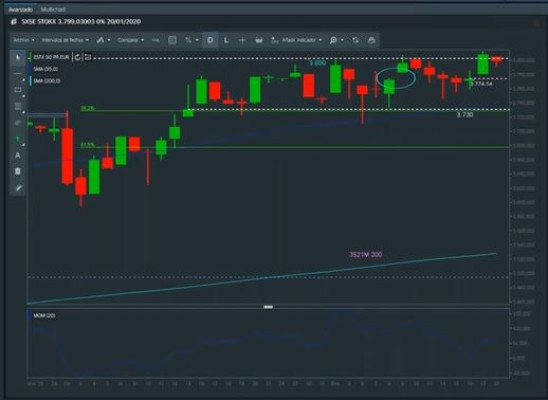Toggle the D scale button
Viewport: 548px width, 400px height.
pos(210,40)
